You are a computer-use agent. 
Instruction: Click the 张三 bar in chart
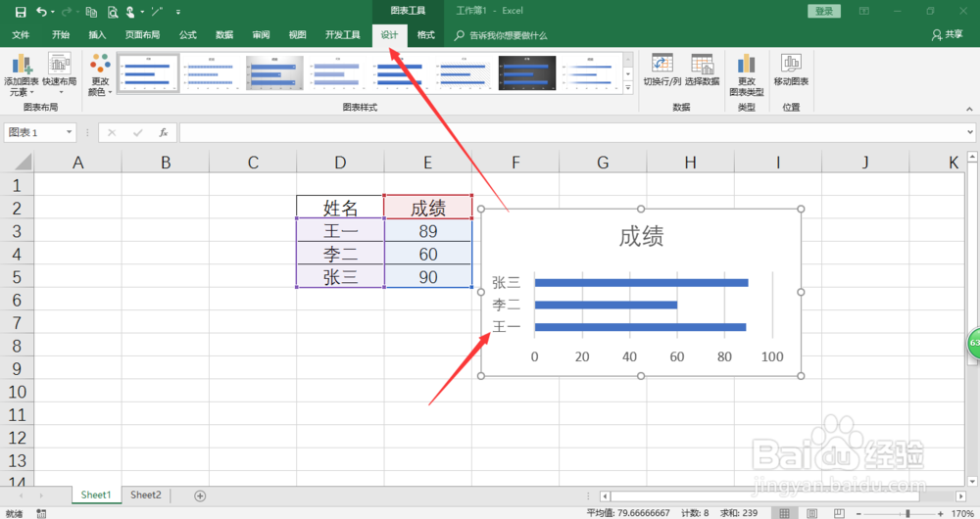pos(641,283)
